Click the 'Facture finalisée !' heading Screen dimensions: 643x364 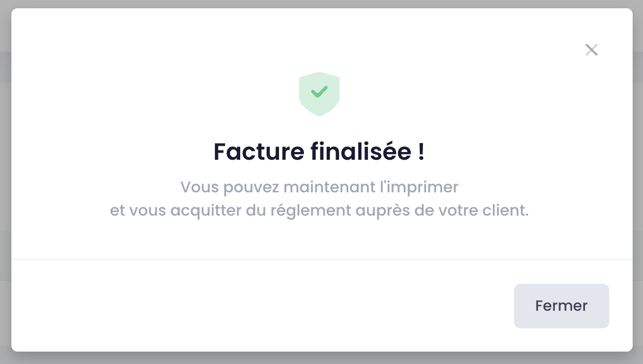[x=319, y=151]
